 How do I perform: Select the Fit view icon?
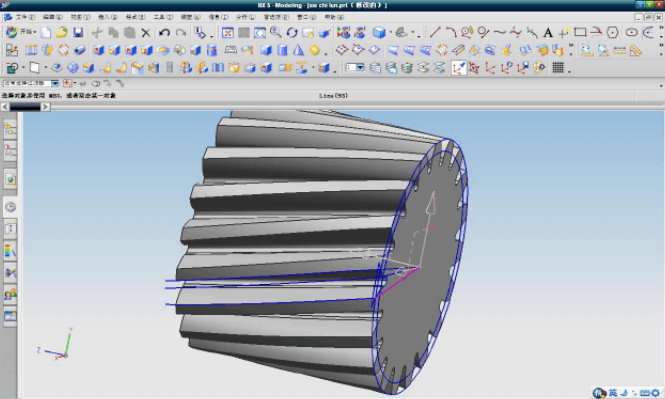pyautogui.click(x=228, y=33)
